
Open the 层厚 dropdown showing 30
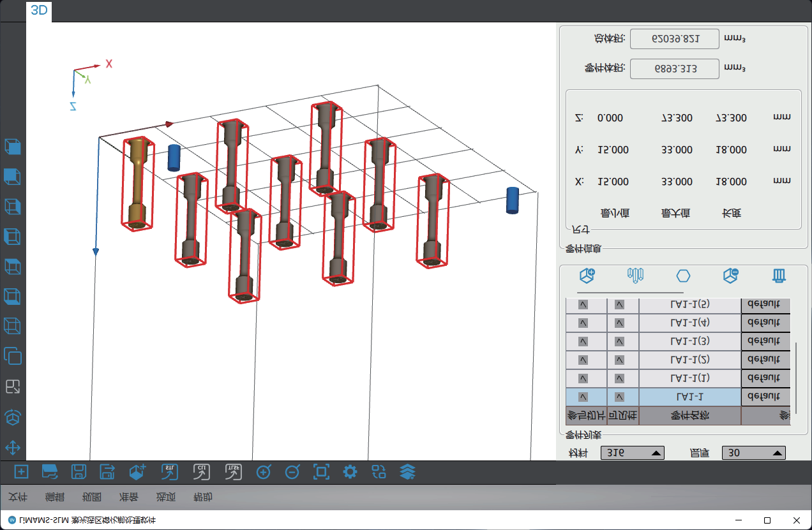753,453
